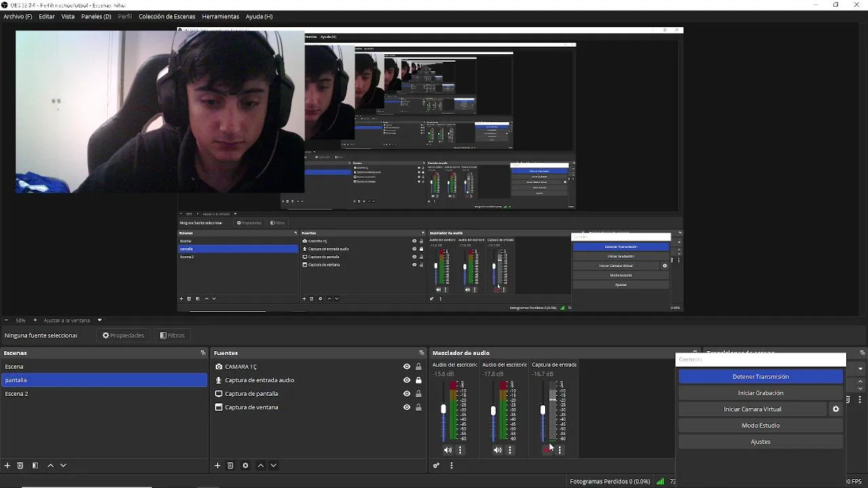Click the green connection status bars icon
The image size is (868, 488).
coord(660,481)
